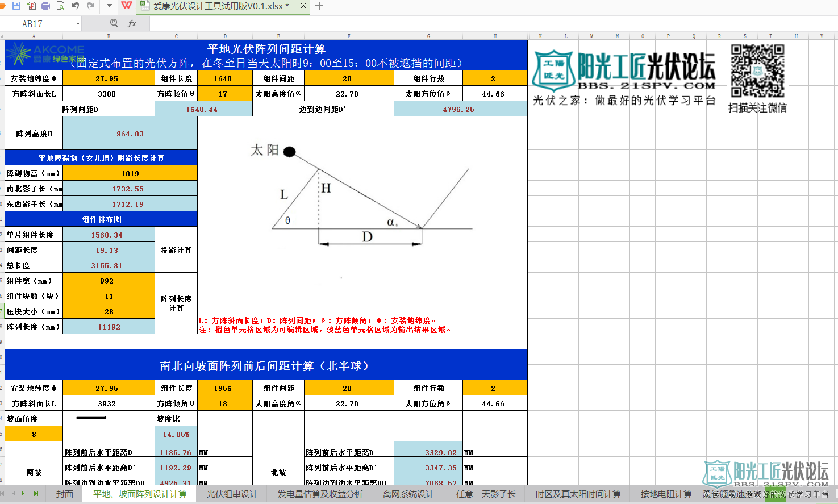The width and height of the screenshot is (838, 504).
Task: Click the QR code image for WeChat
Action: [x=757, y=71]
